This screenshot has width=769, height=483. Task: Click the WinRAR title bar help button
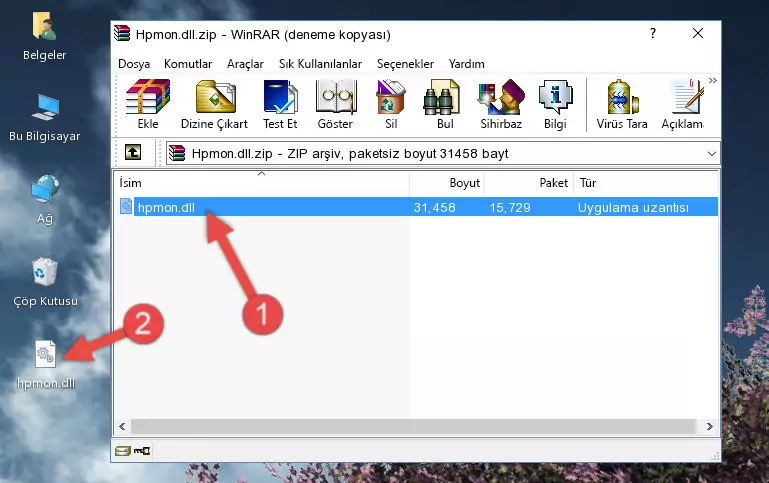[x=653, y=33]
